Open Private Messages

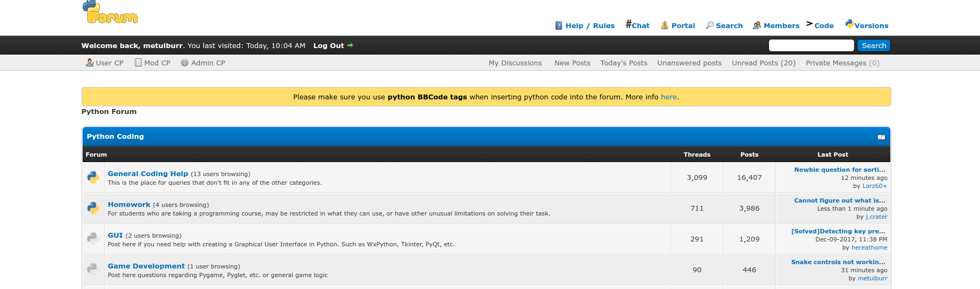[842, 63]
